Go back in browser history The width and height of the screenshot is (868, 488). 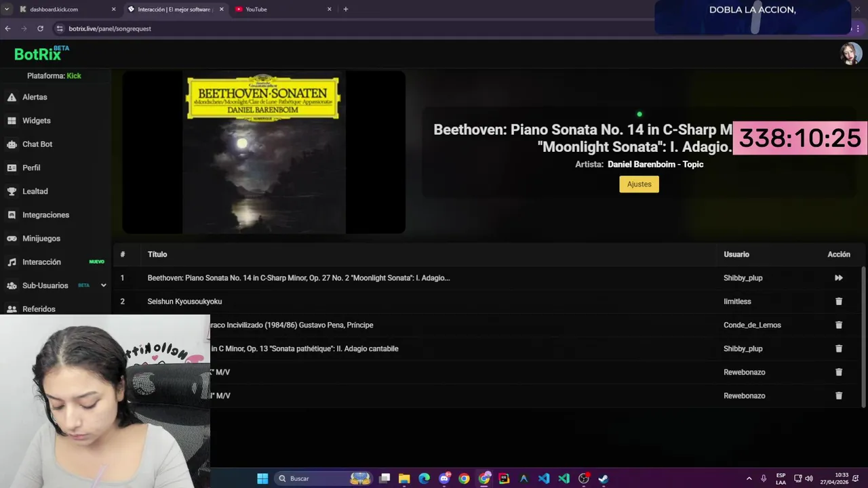tap(7, 28)
